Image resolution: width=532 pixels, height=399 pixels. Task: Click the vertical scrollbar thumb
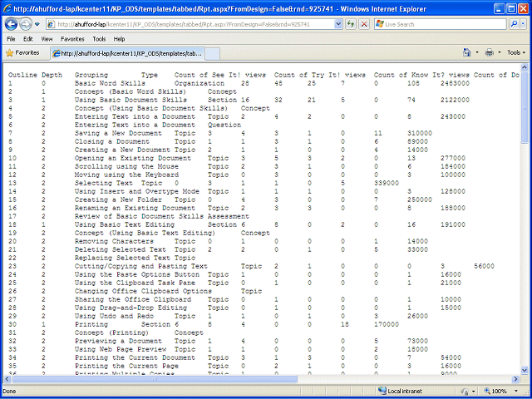pos(525,107)
